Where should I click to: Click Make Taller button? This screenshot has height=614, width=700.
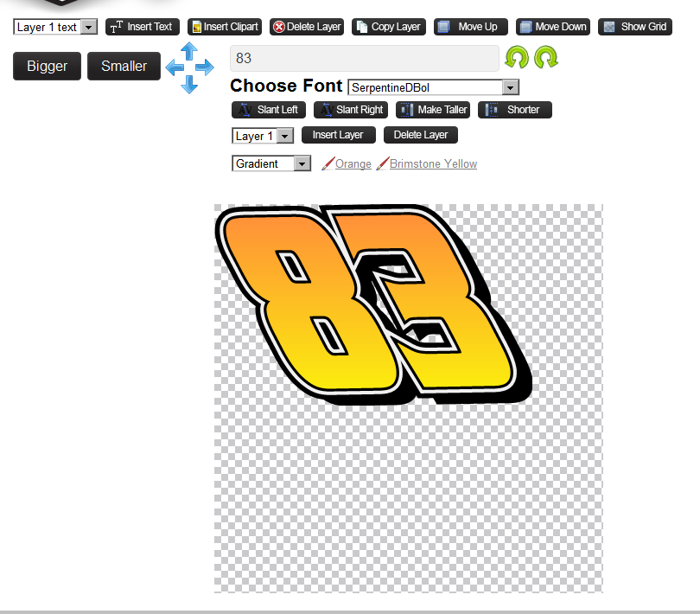pyautogui.click(x=433, y=110)
